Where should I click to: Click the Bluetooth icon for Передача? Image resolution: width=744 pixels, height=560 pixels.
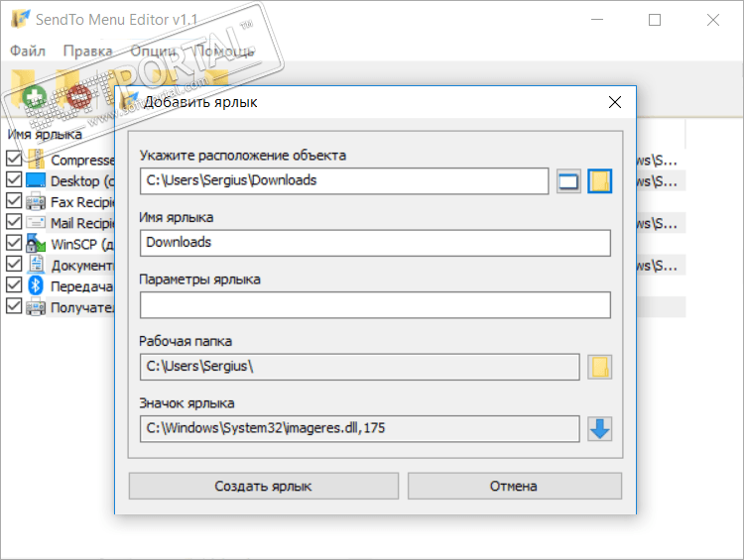[36, 285]
